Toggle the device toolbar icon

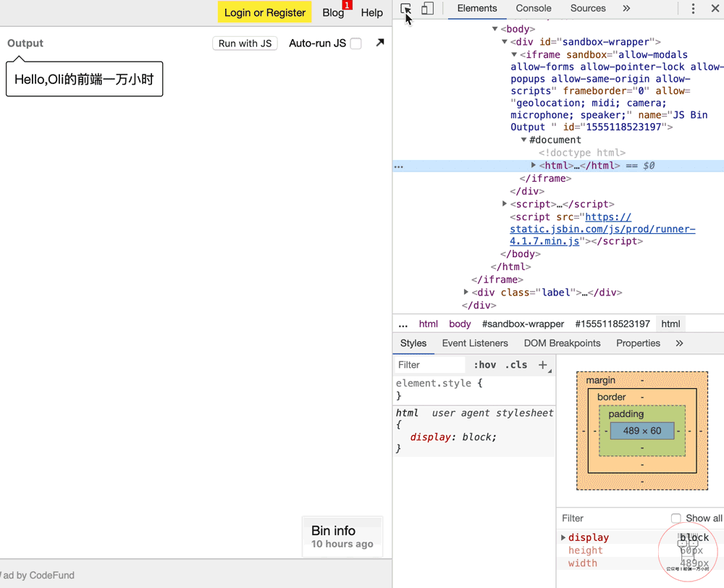point(427,9)
